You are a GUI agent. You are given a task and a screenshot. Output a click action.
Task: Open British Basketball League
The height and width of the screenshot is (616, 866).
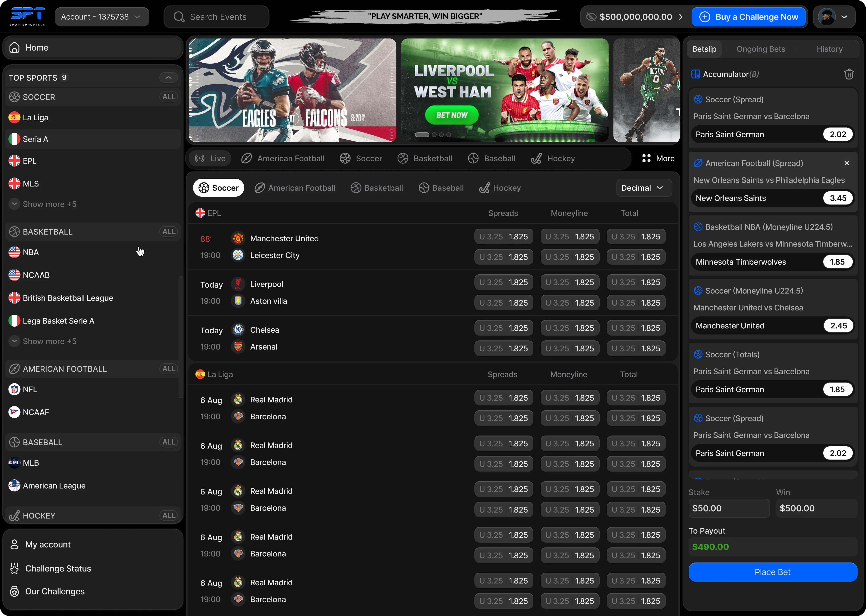coord(93,298)
